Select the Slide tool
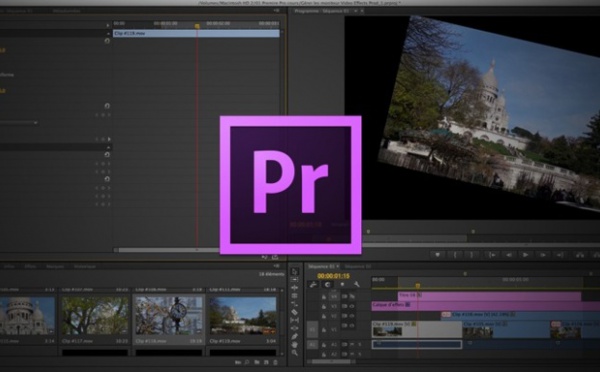The image size is (600, 372). (294, 328)
